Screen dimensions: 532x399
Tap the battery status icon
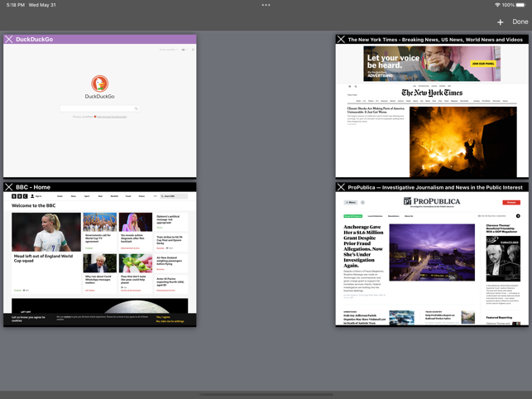tap(520, 5)
